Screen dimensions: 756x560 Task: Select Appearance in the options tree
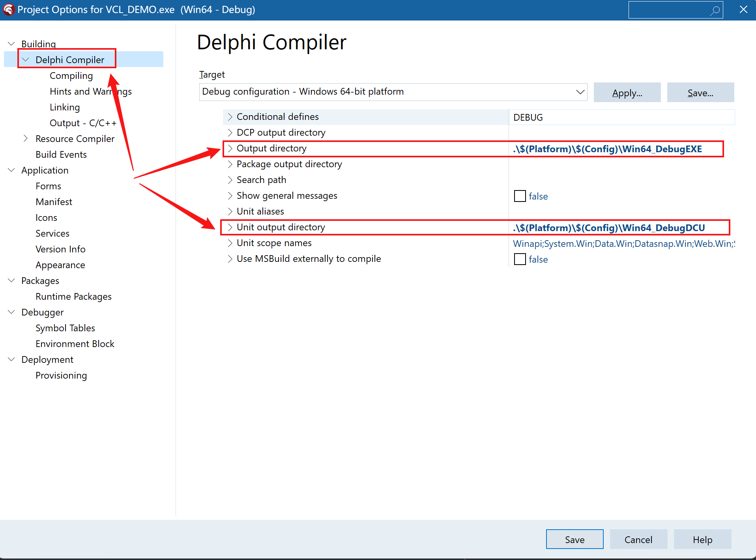pyautogui.click(x=60, y=265)
